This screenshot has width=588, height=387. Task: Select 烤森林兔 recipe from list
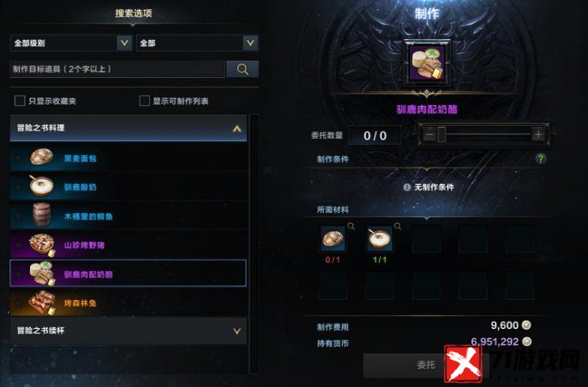(128, 303)
